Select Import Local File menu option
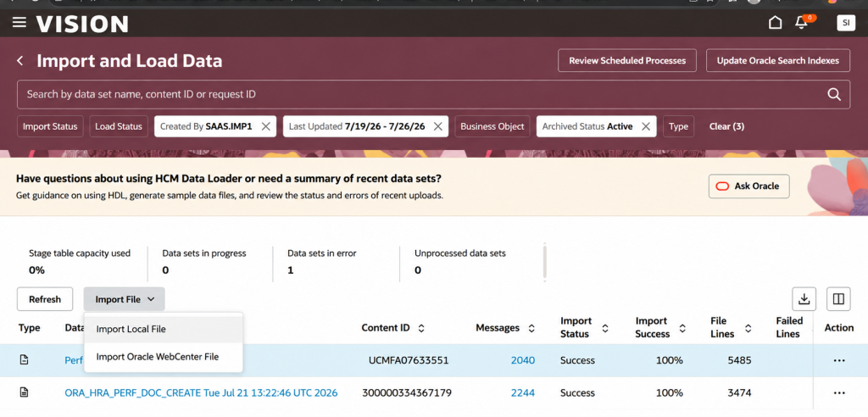Viewport: 868px width, 417px height. point(164,329)
